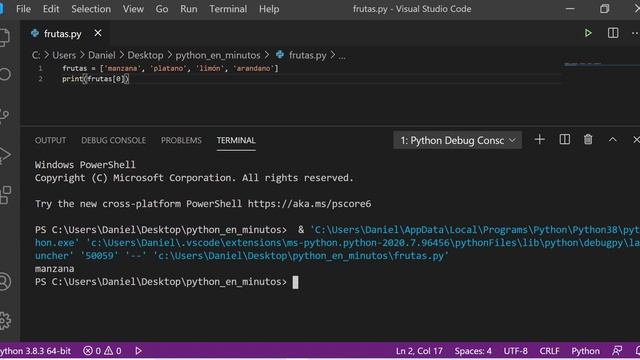640x360 pixels.
Task: Open the Help menu
Action: 269,9
